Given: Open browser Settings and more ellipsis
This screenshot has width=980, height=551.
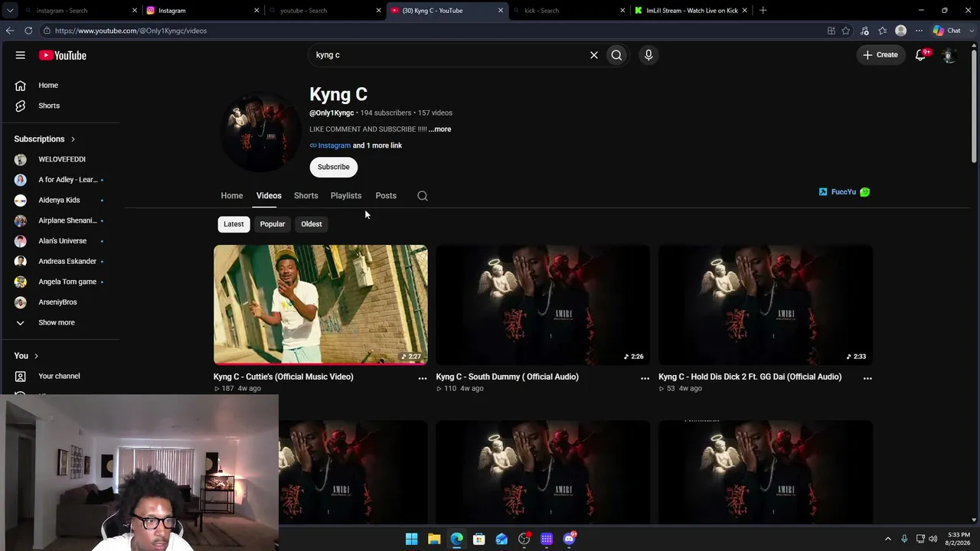Looking at the screenshot, I should coord(919,31).
